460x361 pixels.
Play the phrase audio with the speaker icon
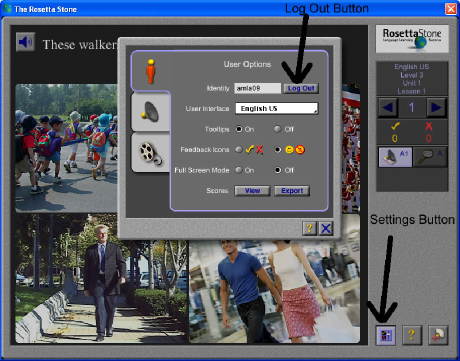tap(25, 42)
